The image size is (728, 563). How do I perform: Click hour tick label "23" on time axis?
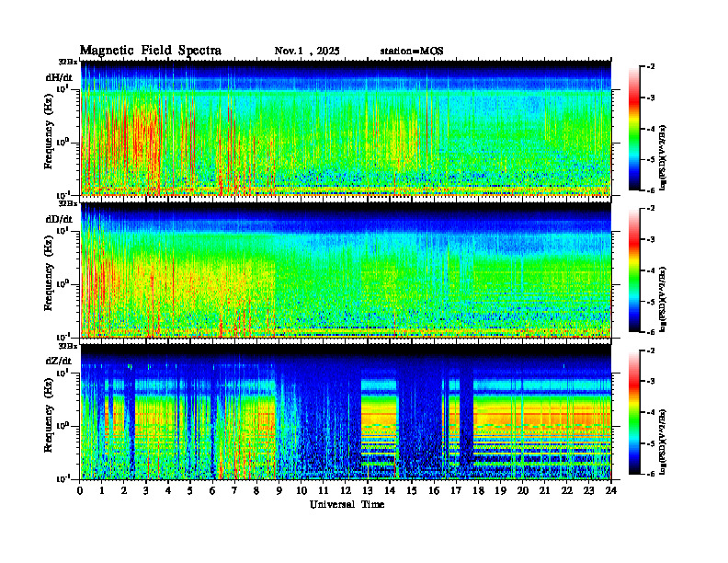588,490
